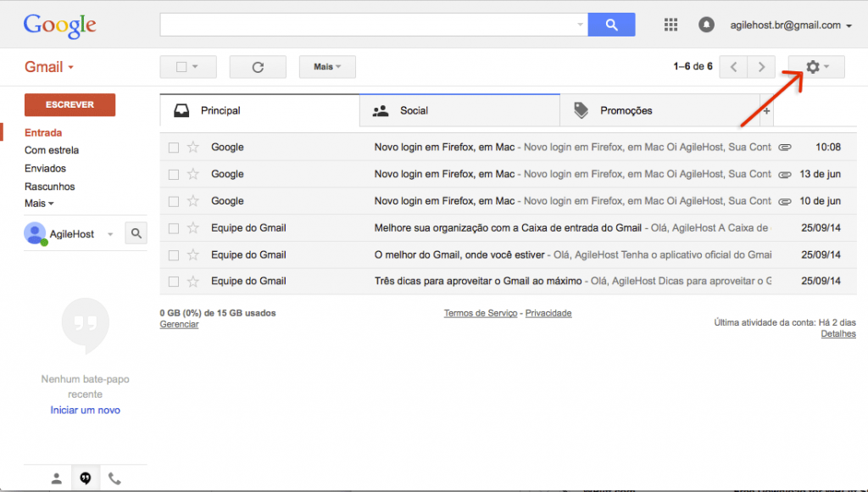Show search options arrow in search box

click(x=580, y=25)
